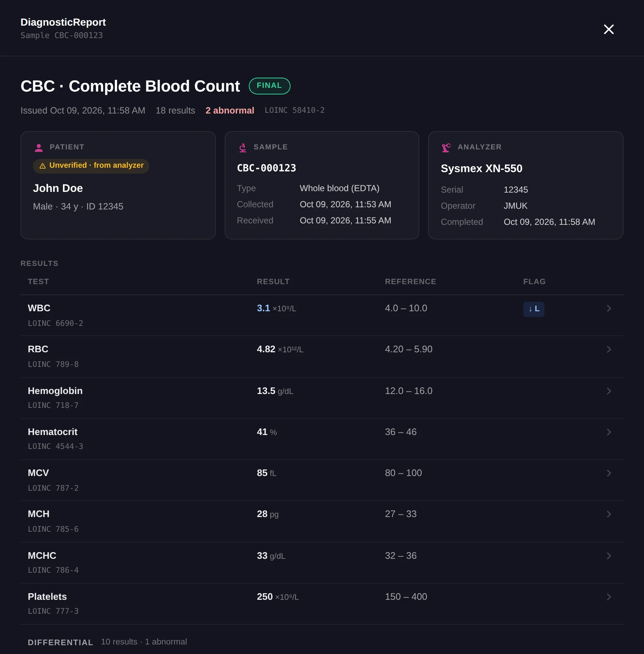Expand the WBC result row chevron

click(x=609, y=308)
